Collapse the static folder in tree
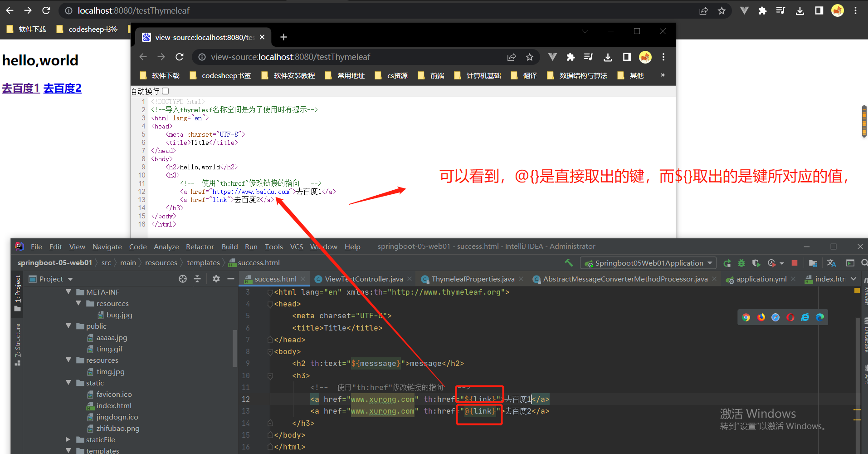Screen dimensions: 868x454 tap(68, 383)
